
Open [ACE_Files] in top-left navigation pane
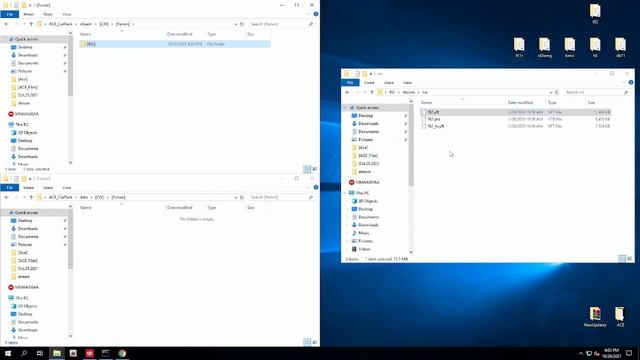pos(28,87)
